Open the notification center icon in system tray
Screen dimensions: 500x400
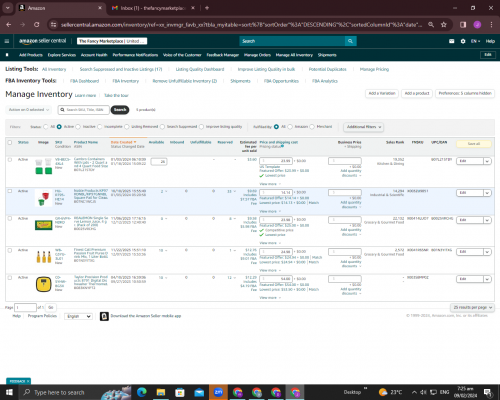coord(487,392)
